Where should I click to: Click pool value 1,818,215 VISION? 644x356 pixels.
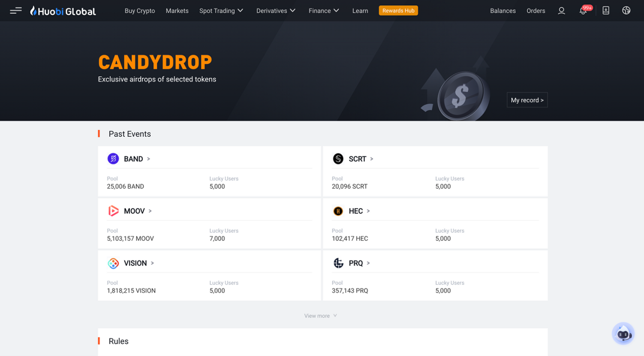click(131, 291)
